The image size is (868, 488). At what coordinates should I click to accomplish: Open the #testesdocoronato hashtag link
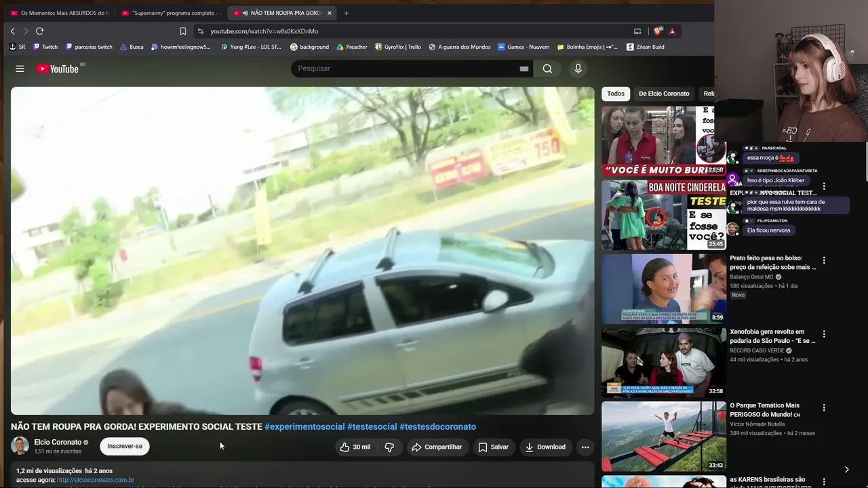437,427
